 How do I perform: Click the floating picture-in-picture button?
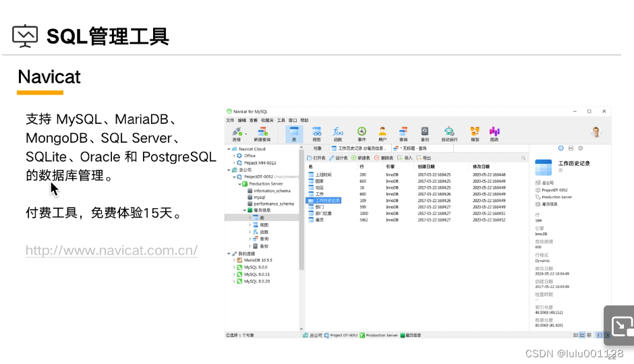point(621,326)
